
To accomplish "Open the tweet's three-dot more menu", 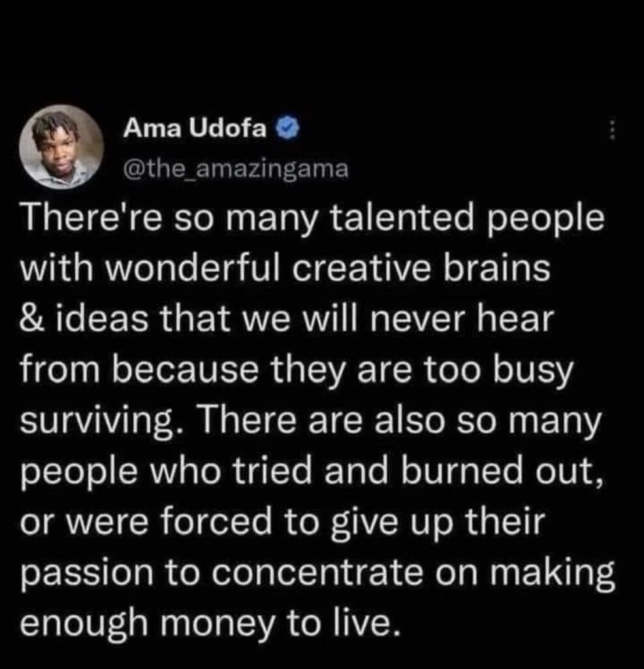I will tap(613, 131).
